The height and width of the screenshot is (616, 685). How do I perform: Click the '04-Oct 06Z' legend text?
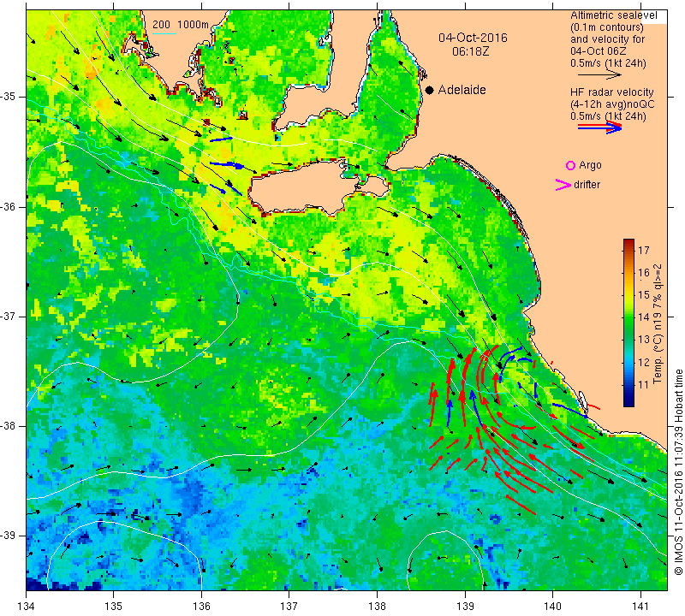(x=598, y=50)
